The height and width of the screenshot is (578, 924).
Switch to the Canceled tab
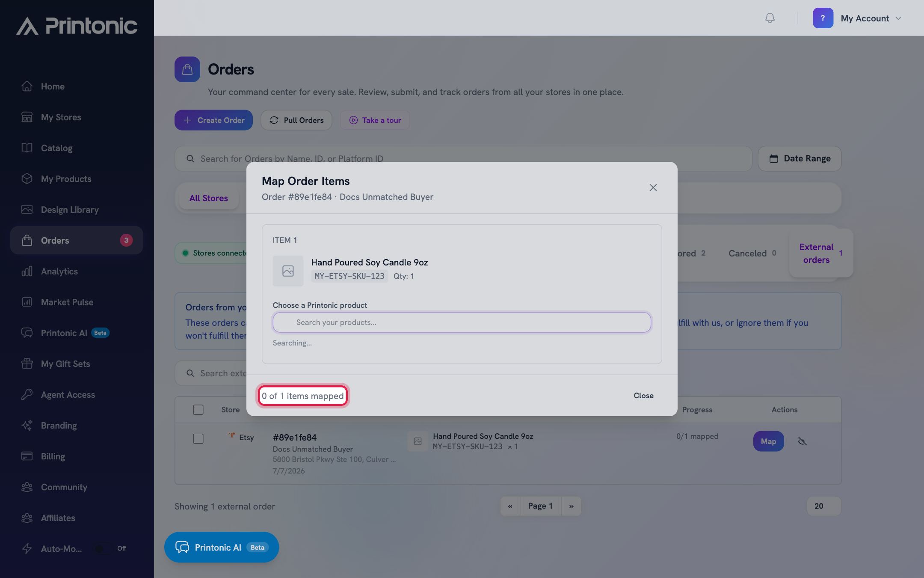click(752, 253)
